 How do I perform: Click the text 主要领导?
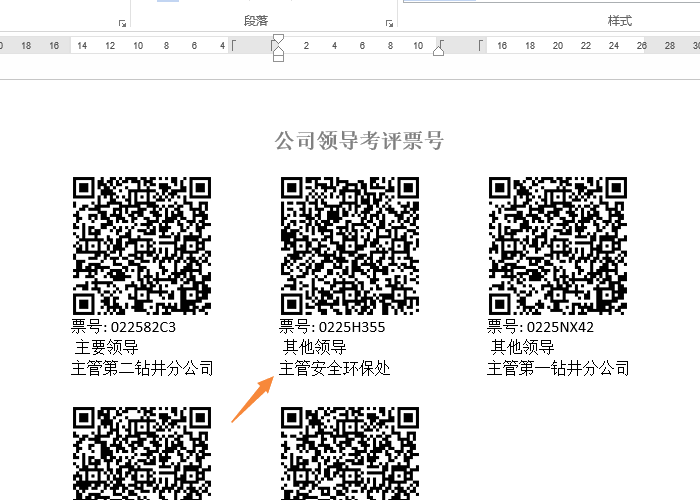(107, 347)
